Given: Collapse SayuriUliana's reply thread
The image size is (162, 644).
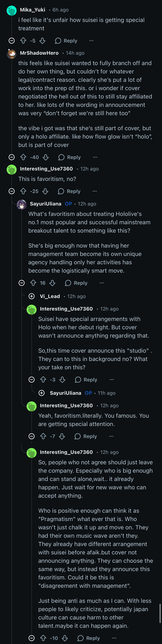Looking at the screenshot, I should [22, 283].
